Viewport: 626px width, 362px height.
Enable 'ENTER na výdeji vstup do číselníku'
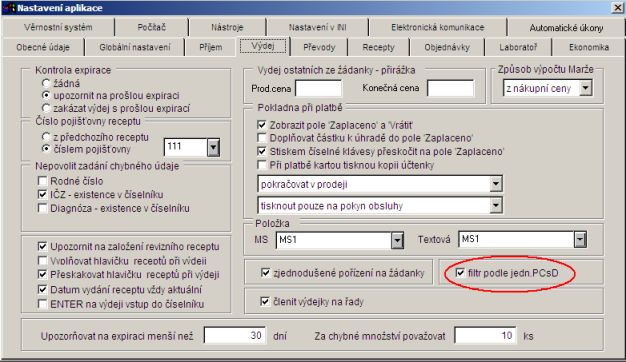click(x=42, y=304)
